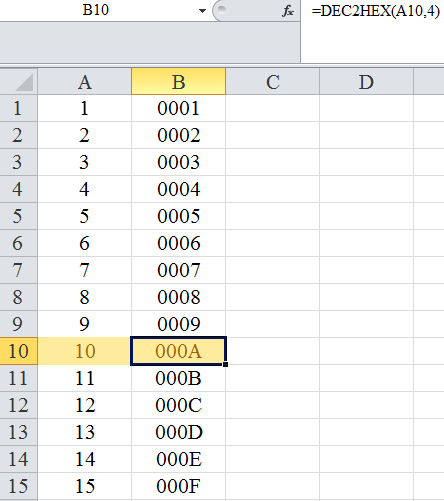Click cell A3 with value 3
444x501 pixels.
[85, 162]
